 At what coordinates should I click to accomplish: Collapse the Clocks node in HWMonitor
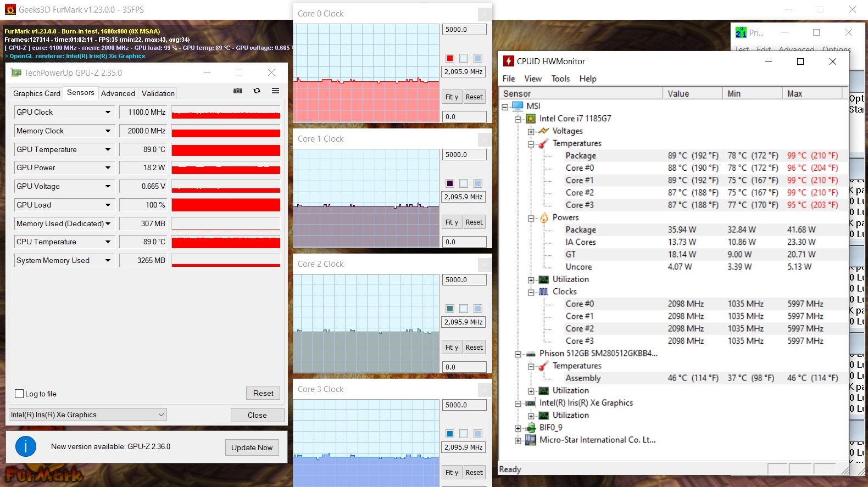pos(531,292)
